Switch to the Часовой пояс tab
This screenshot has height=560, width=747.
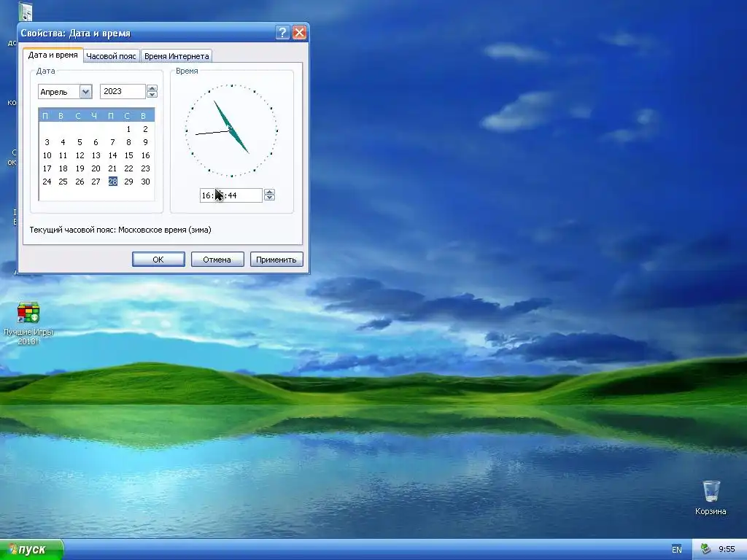point(111,56)
